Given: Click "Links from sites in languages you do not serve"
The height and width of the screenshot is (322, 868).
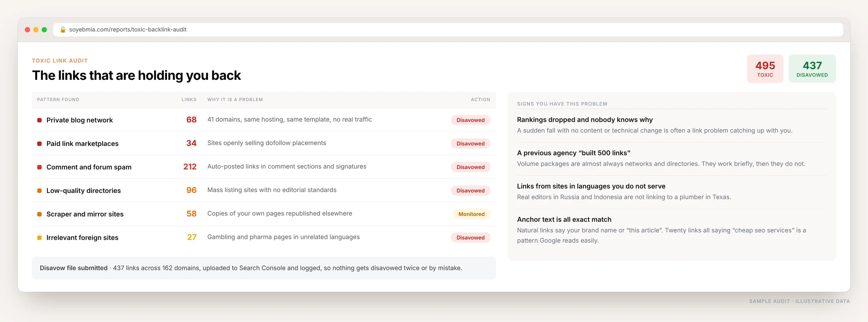Looking at the screenshot, I should [591, 186].
